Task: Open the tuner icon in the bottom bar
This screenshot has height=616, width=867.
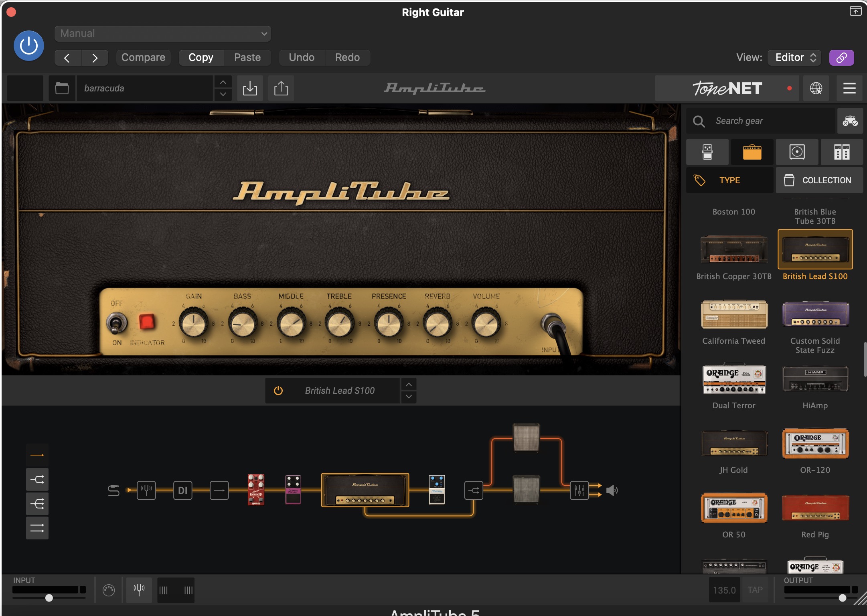Action: pos(139,590)
